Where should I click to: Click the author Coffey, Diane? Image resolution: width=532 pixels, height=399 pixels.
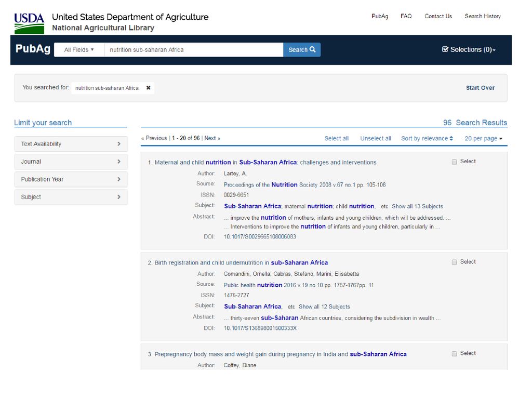(x=240, y=365)
